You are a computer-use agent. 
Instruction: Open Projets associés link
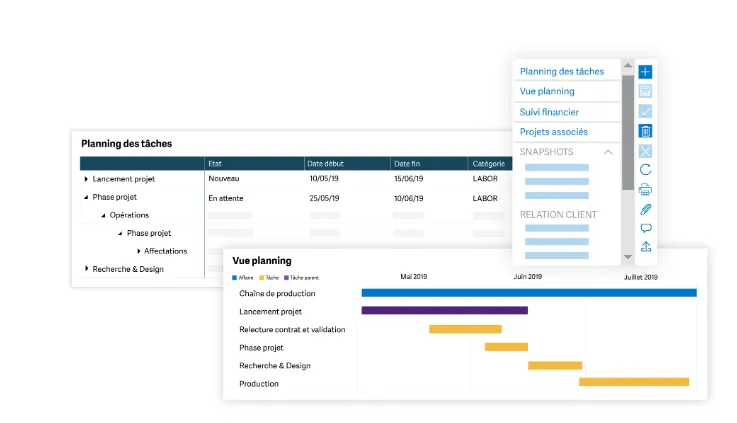554,132
